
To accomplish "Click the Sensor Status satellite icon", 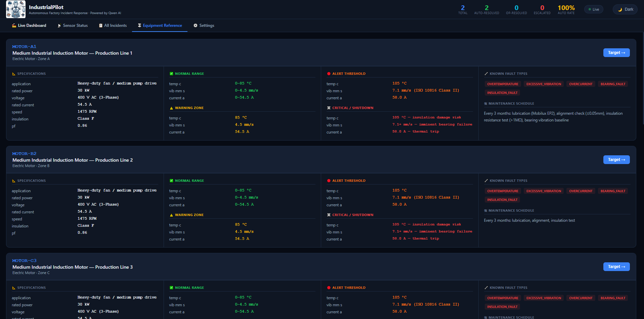I will point(59,25).
